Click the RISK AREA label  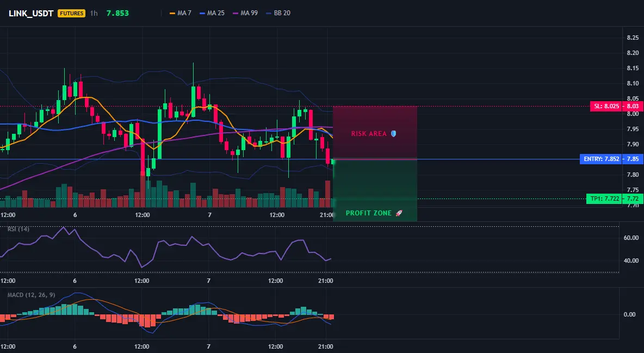tap(369, 134)
